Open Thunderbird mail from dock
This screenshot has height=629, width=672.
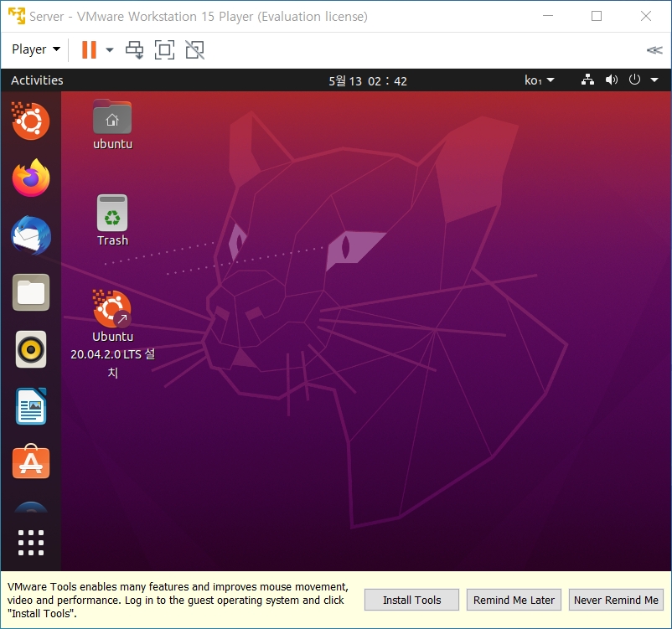point(31,235)
